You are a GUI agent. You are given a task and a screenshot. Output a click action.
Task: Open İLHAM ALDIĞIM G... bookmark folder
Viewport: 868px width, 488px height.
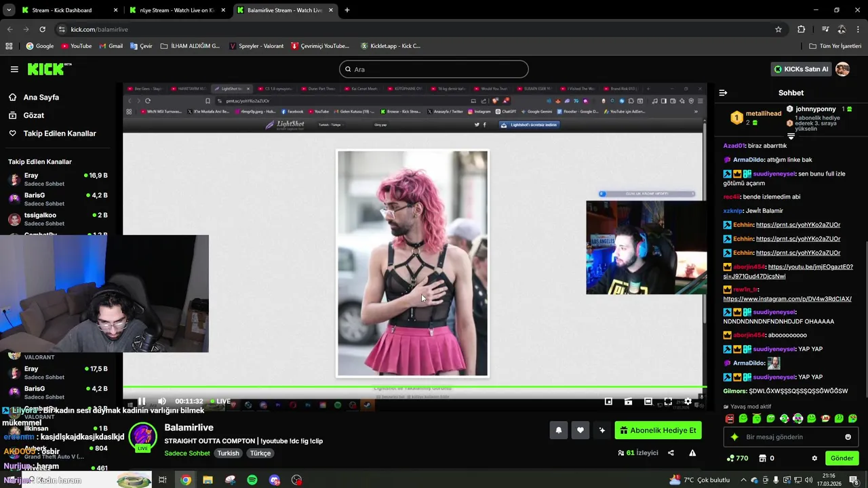click(x=190, y=46)
